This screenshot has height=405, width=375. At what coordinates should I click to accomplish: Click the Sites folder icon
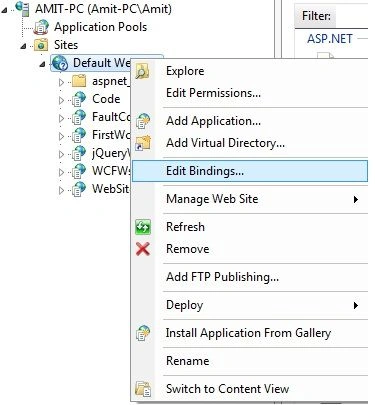point(41,45)
